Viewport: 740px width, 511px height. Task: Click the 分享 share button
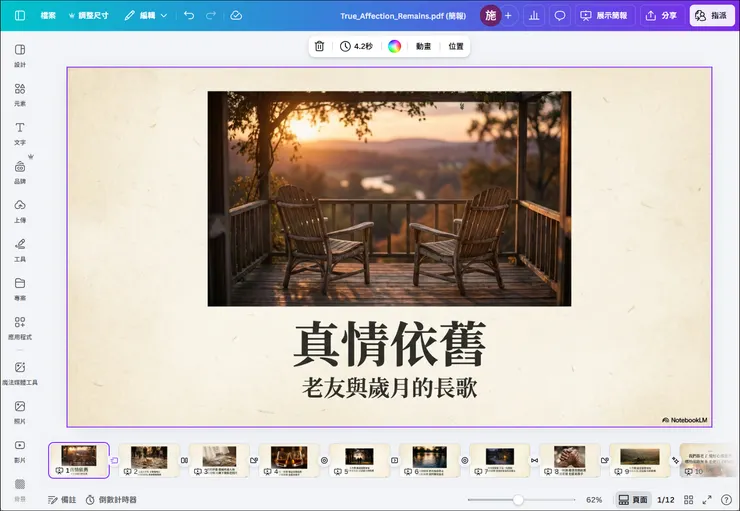[661, 16]
